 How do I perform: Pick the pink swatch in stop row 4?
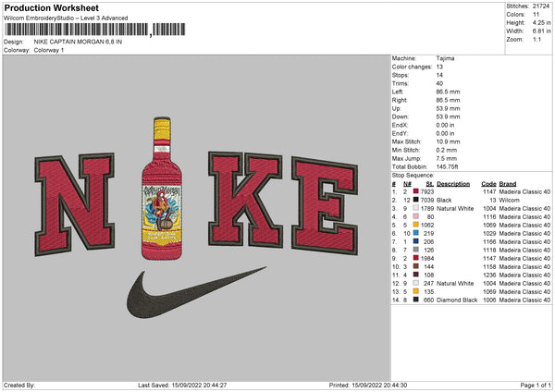416,216
